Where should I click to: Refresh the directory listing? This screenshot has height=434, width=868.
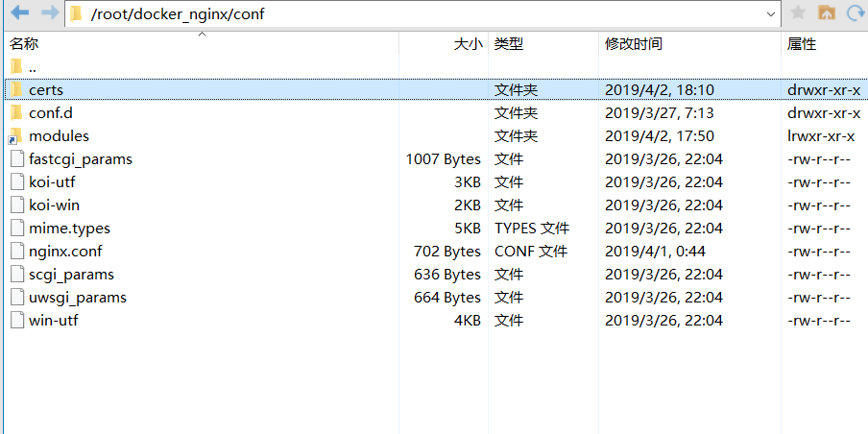point(856,12)
